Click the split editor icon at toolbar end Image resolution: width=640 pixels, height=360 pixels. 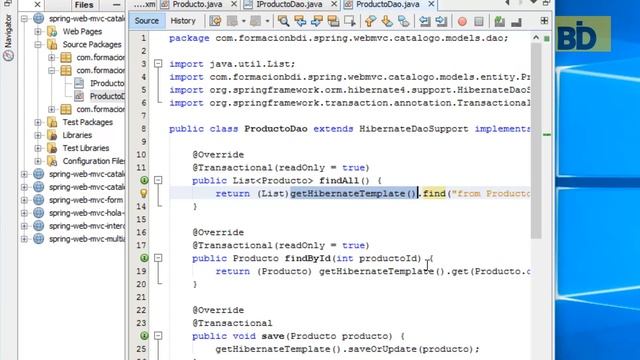pyautogui.click(x=544, y=20)
